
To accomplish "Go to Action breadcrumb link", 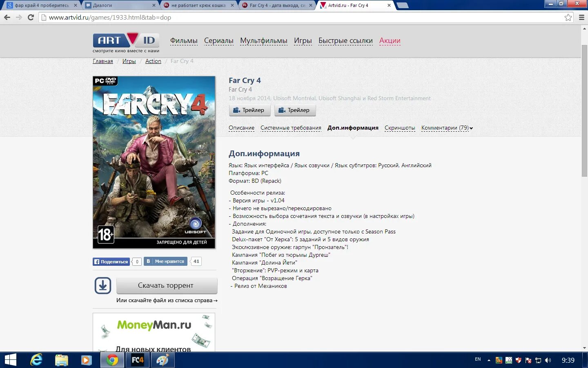I will click(x=153, y=61).
